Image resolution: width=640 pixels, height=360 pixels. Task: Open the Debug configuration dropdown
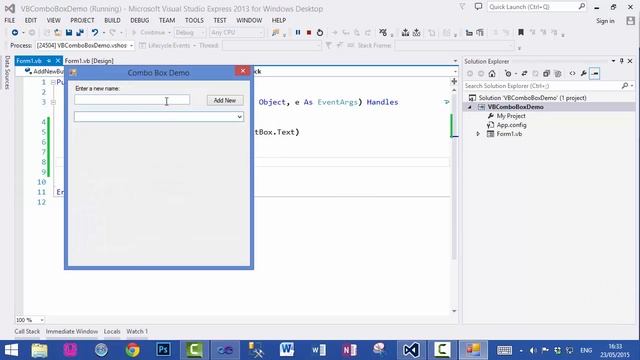190,33
